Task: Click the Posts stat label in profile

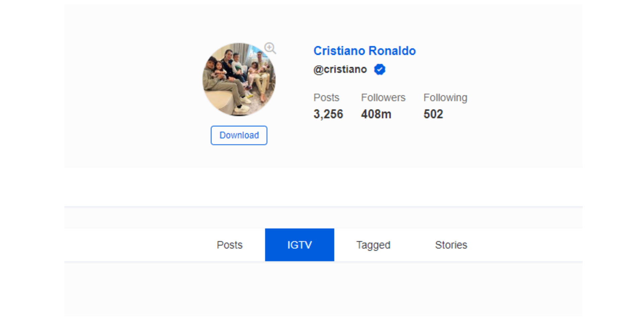Action: (x=326, y=98)
